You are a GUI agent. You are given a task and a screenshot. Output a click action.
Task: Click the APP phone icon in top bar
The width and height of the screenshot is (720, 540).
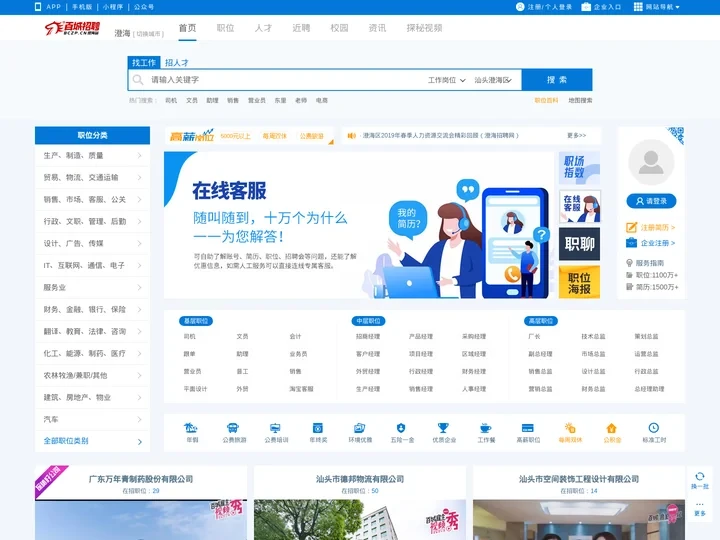click(38, 6)
